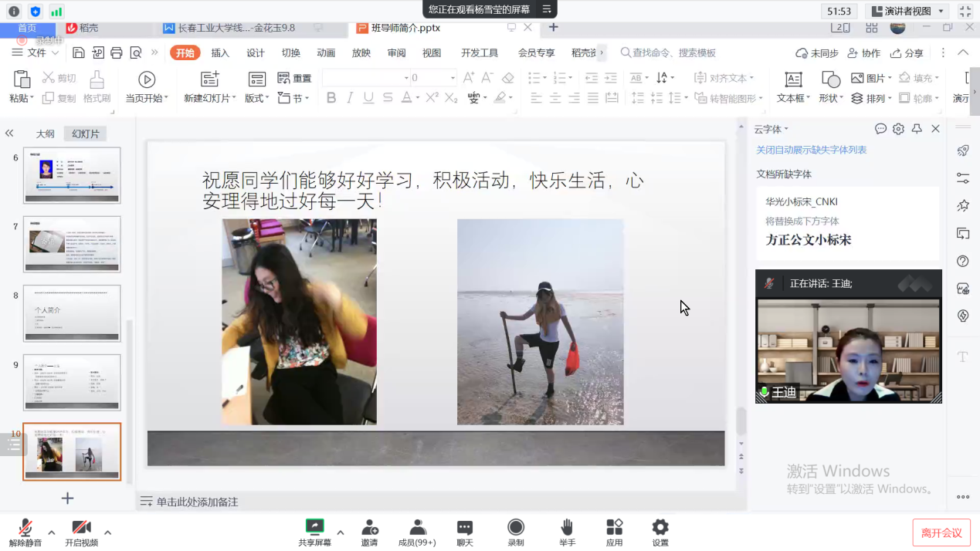Open the 录制 recording control
980x551 pixels.
(x=515, y=531)
